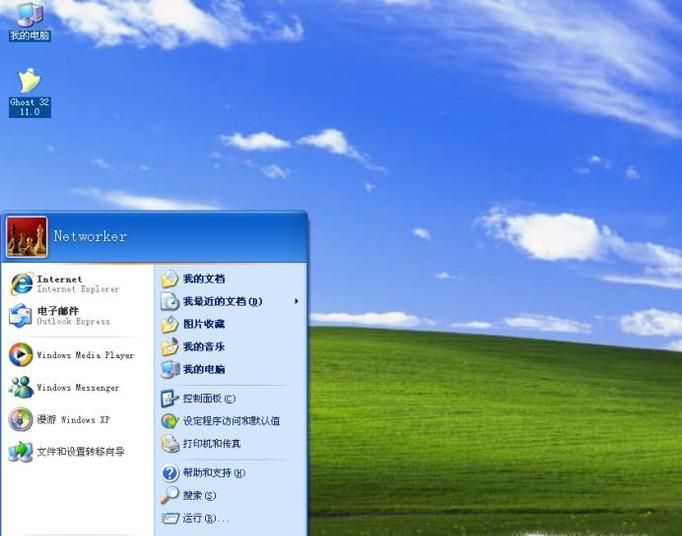
Task: Select the 设定程序访问和默认值 label
Action: pos(231,421)
